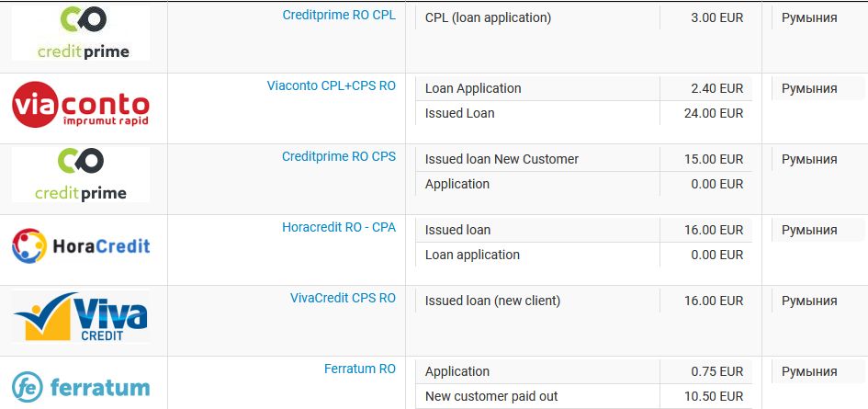Screen dimensions: 868x409
Task: Select the CPL (loan application) row
Action: coord(584,17)
